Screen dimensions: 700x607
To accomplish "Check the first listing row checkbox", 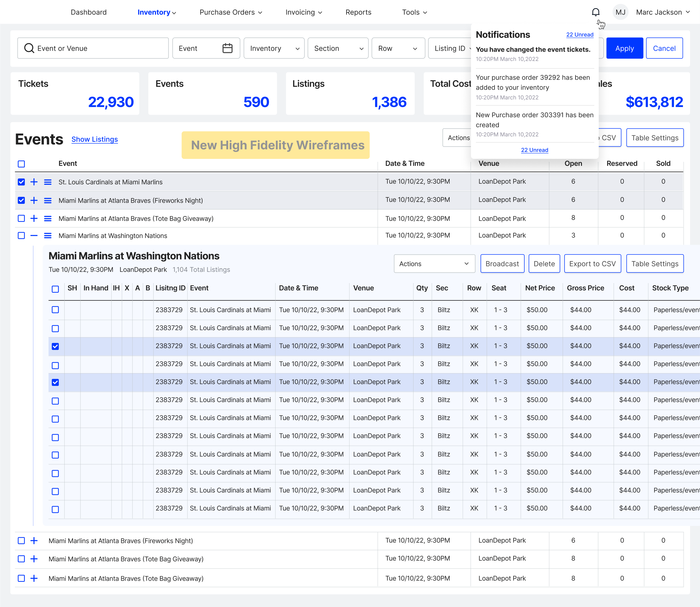I will pos(55,309).
